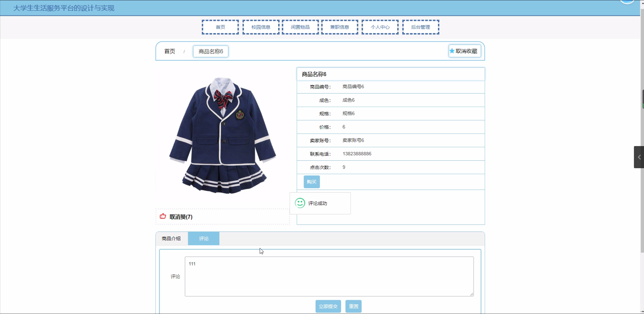Click the green smiley success icon
This screenshot has width=644, height=314.
click(x=300, y=203)
